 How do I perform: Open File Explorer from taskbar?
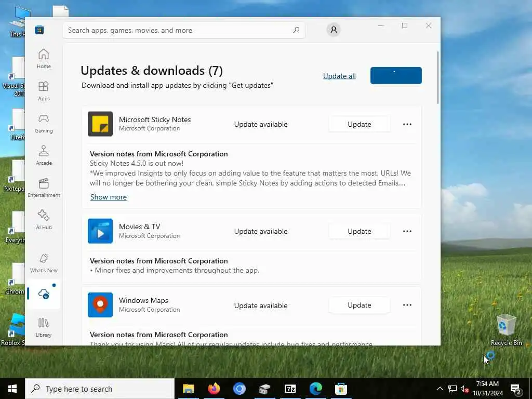point(188,389)
